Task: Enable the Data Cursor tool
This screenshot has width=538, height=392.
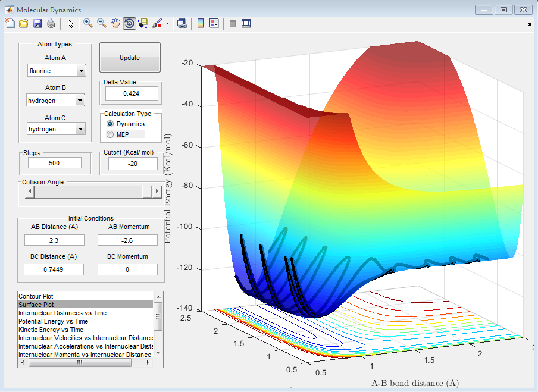Action: [x=143, y=23]
